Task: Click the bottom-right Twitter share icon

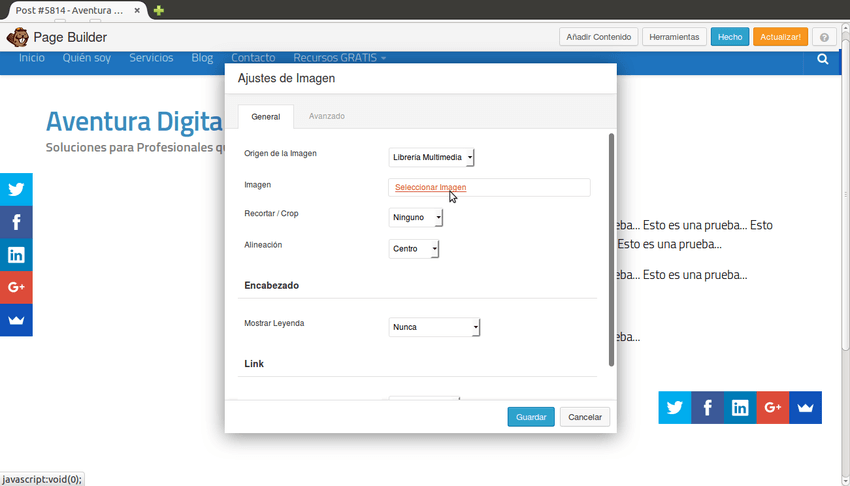Action: coord(675,407)
